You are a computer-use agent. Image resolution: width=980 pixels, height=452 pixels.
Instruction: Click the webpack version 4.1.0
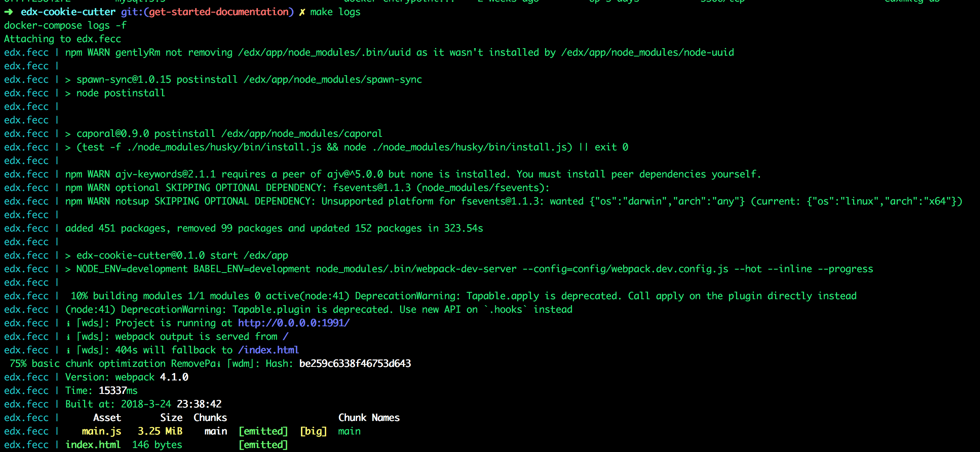point(174,377)
